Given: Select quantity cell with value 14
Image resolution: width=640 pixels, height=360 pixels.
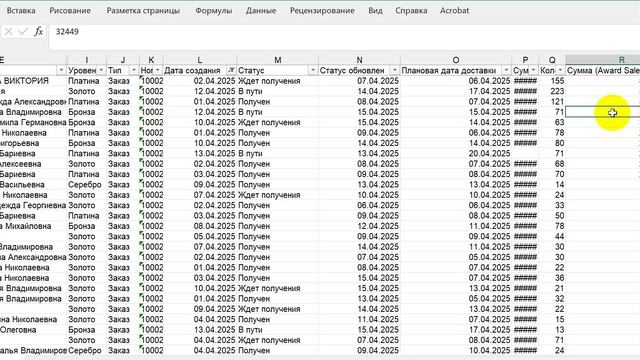Looking at the screenshot, I should tap(552, 184).
